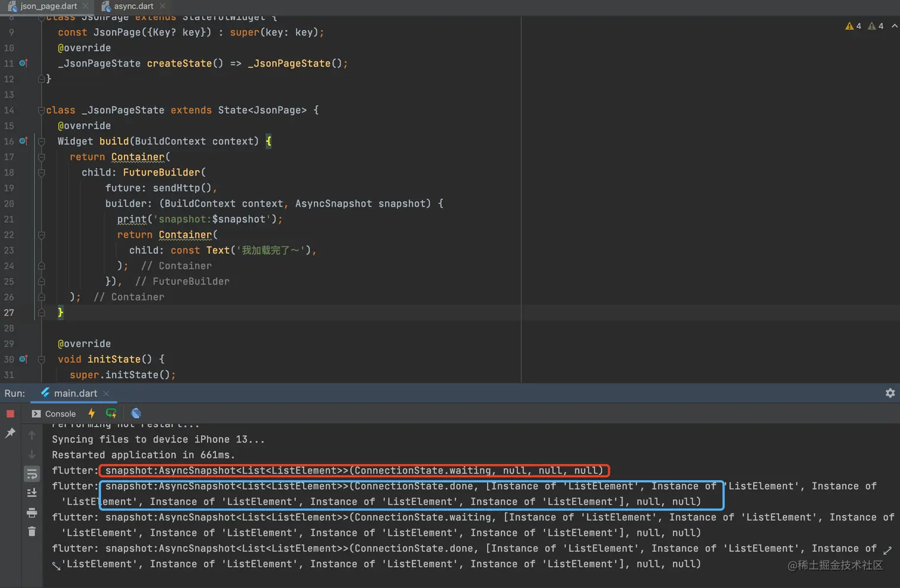Clear all console output with trash icon
Viewport: 900px width, 588px height.
coord(32,531)
